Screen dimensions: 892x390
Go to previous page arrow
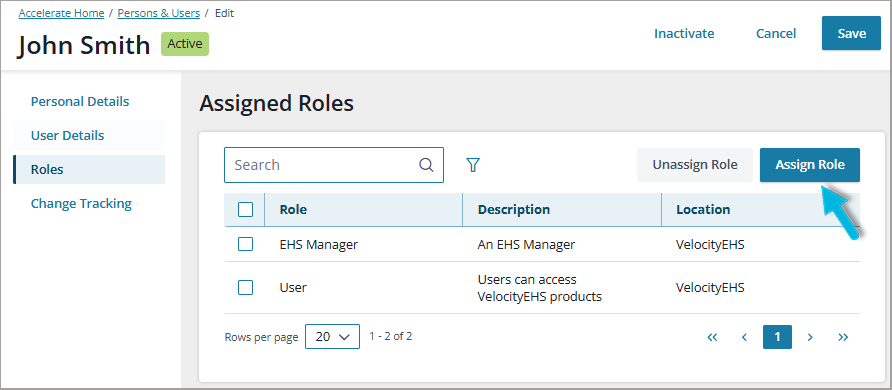pyautogui.click(x=744, y=337)
